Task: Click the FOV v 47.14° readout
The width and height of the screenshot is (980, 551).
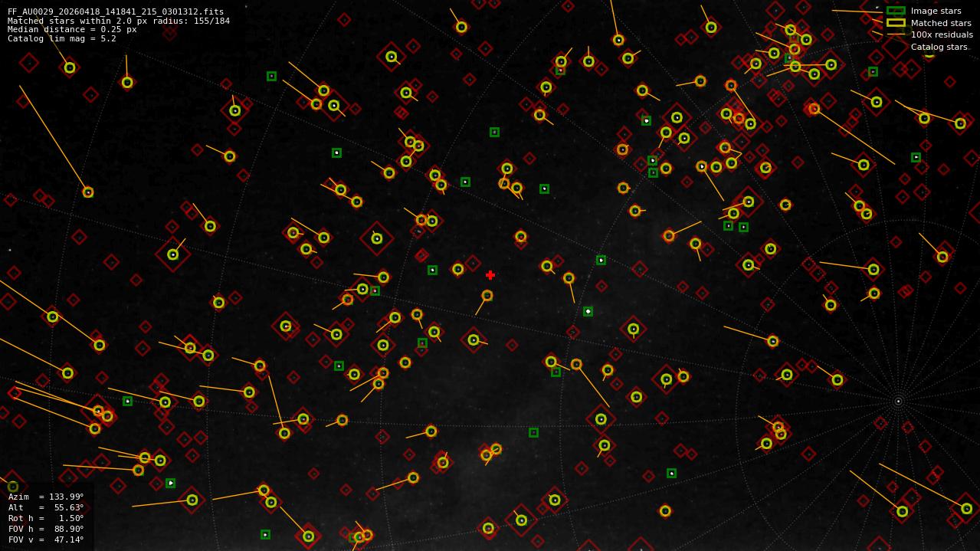Action: (46, 540)
